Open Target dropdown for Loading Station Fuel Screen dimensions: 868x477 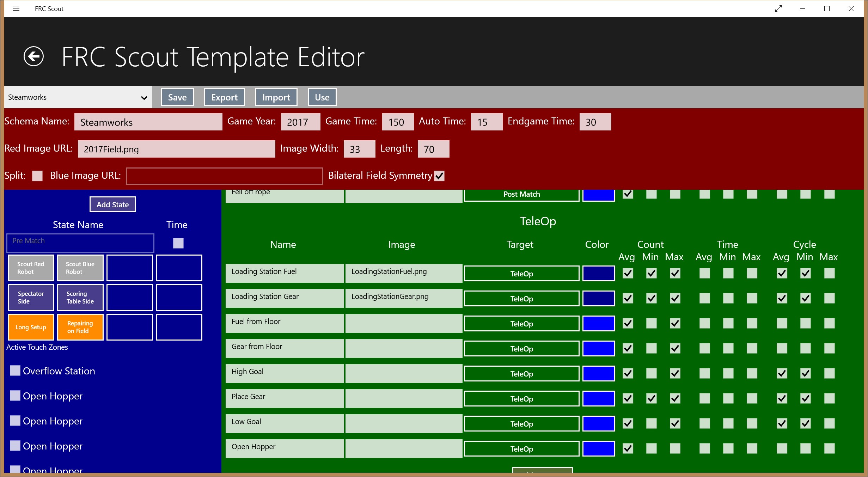pos(521,274)
